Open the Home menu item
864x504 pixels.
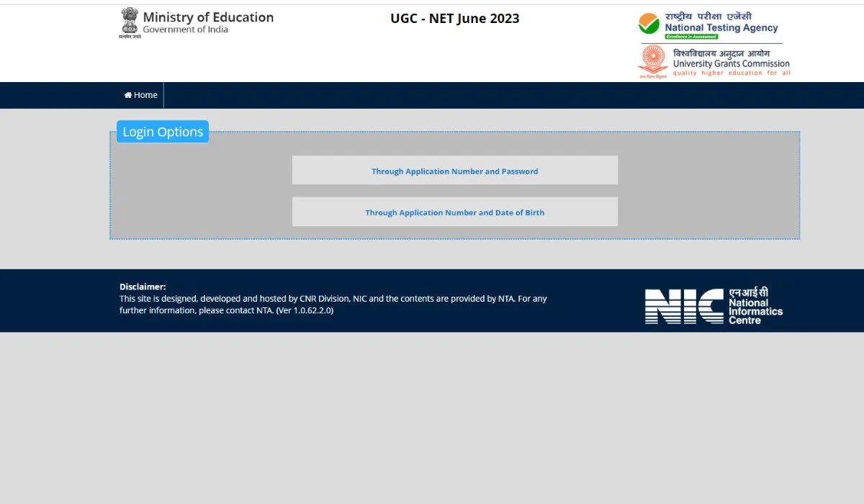pos(141,95)
